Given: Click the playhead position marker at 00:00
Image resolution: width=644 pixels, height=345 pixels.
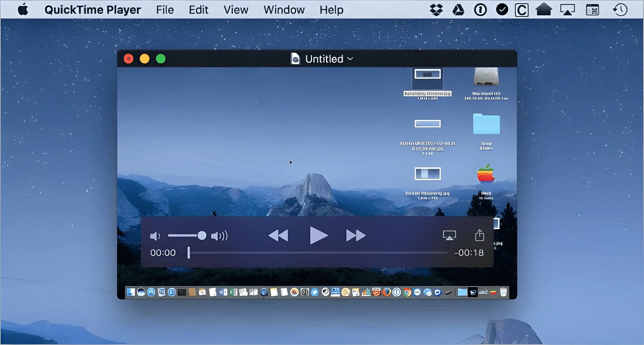Looking at the screenshot, I should point(189,253).
